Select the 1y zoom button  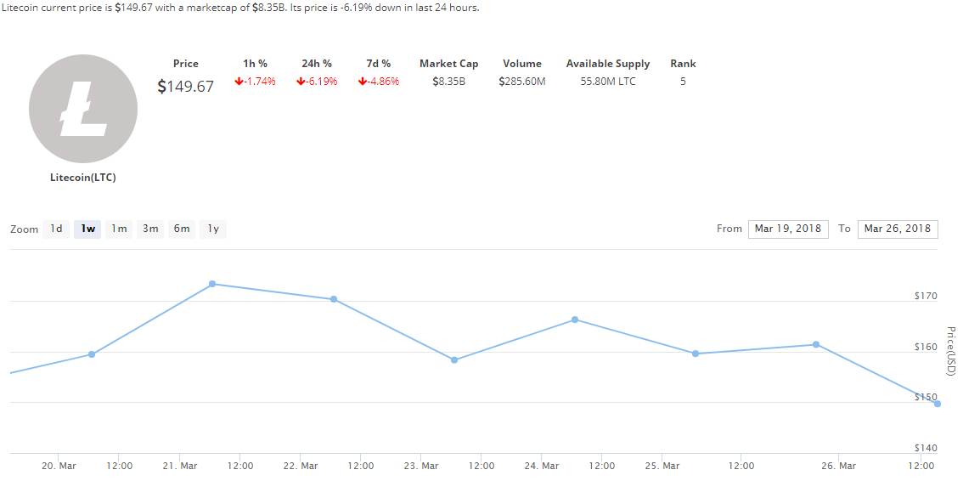(213, 229)
